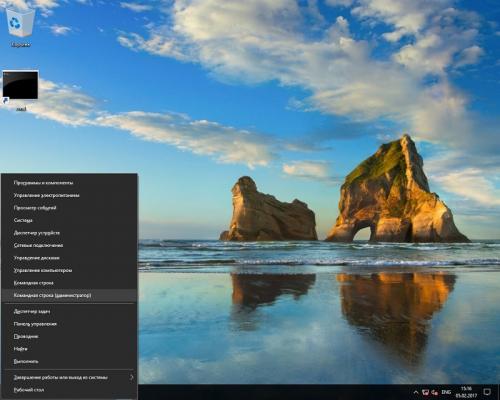Select 'Рабочий стол' menu entry
Viewport: 500px width, 400px height.
click(69, 390)
